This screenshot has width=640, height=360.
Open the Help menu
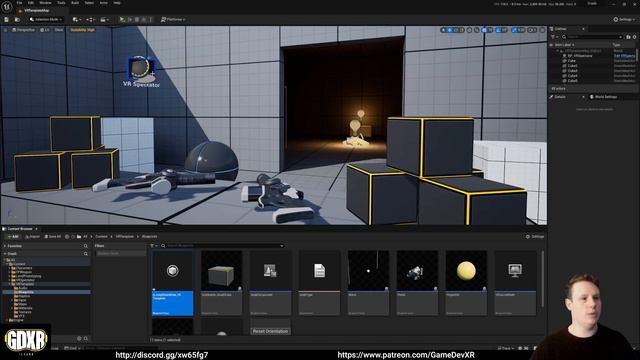tap(117, 3)
